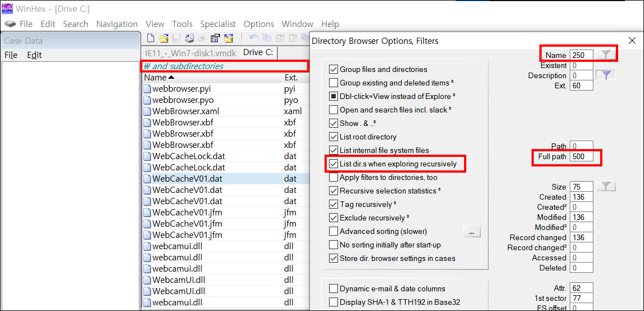
Task: Click the Ext. column width field
Action: [582, 85]
